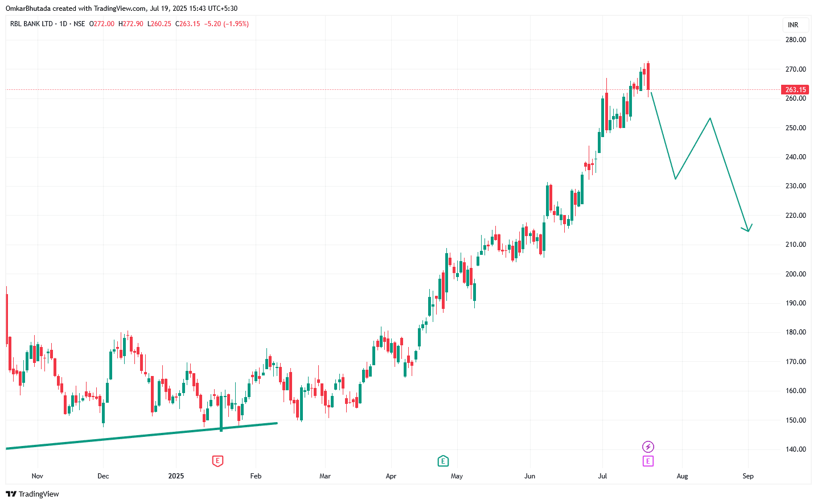Image resolution: width=817 pixels, height=504 pixels.
Task: Click the 150.00 price axis label
Action: (795, 420)
